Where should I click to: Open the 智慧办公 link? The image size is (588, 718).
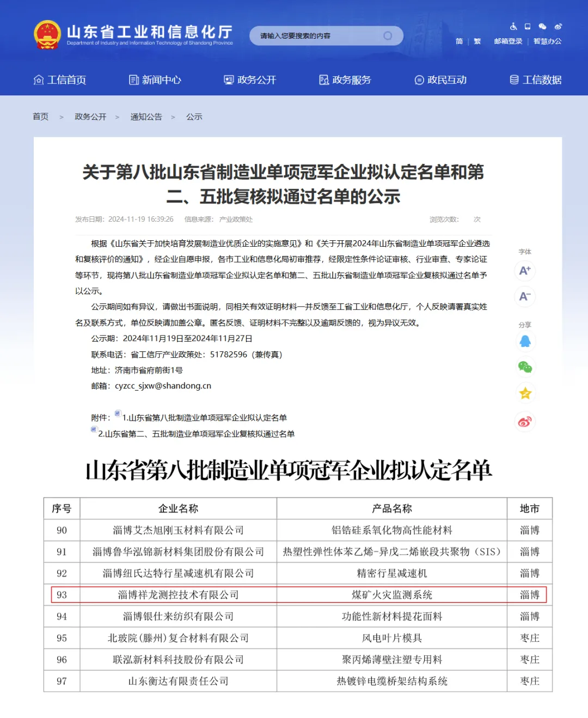[x=547, y=41]
